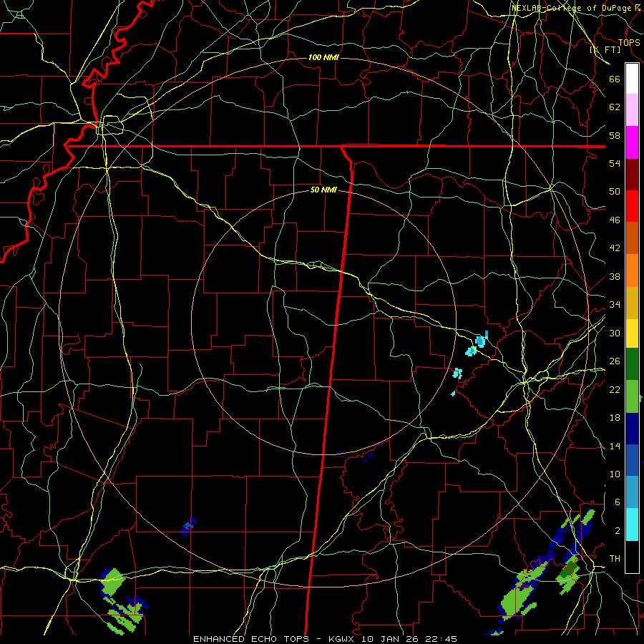Click the 6 label on the scale
Viewport: 644px width, 644px height.
[618, 502]
